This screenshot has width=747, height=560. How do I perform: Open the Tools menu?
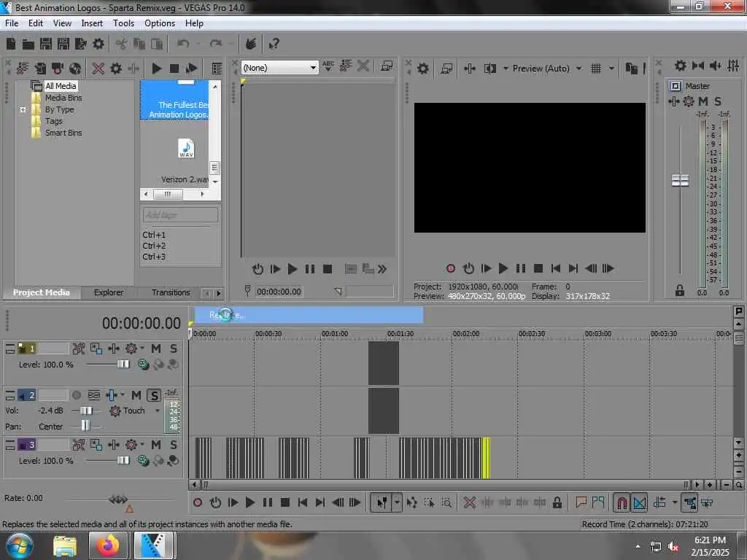[123, 23]
